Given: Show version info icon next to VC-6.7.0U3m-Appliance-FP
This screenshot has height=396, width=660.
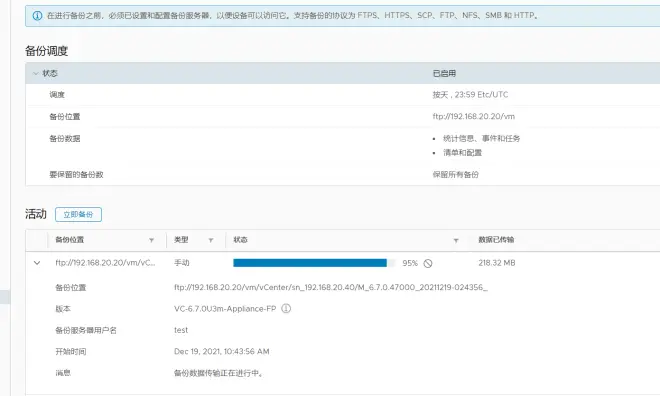Looking at the screenshot, I should (286, 308).
